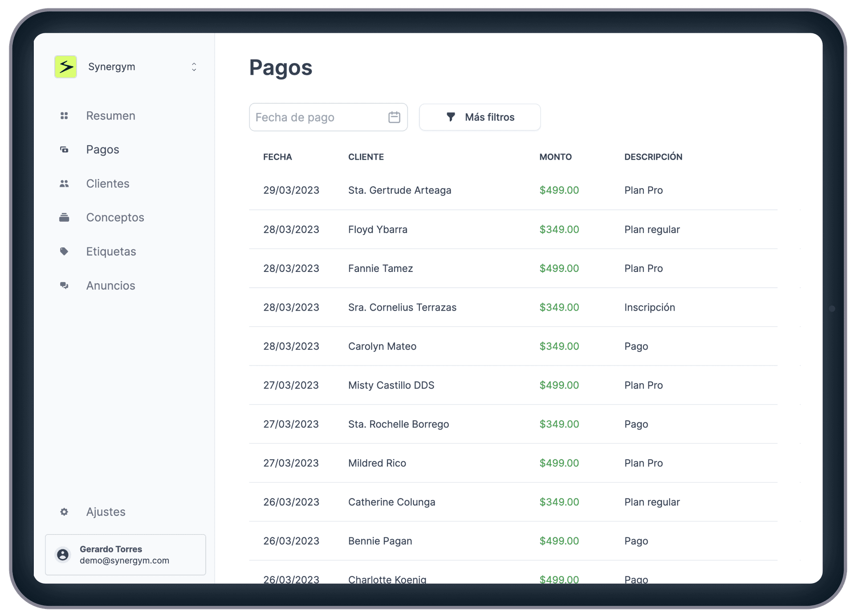Viewport: 855px width, 616px height.
Task: Click the Conceptos archive icon
Action: tap(64, 217)
